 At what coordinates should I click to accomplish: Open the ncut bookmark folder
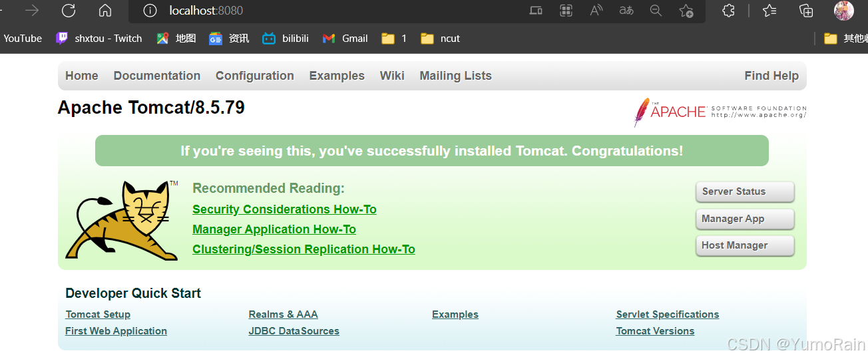point(441,39)
